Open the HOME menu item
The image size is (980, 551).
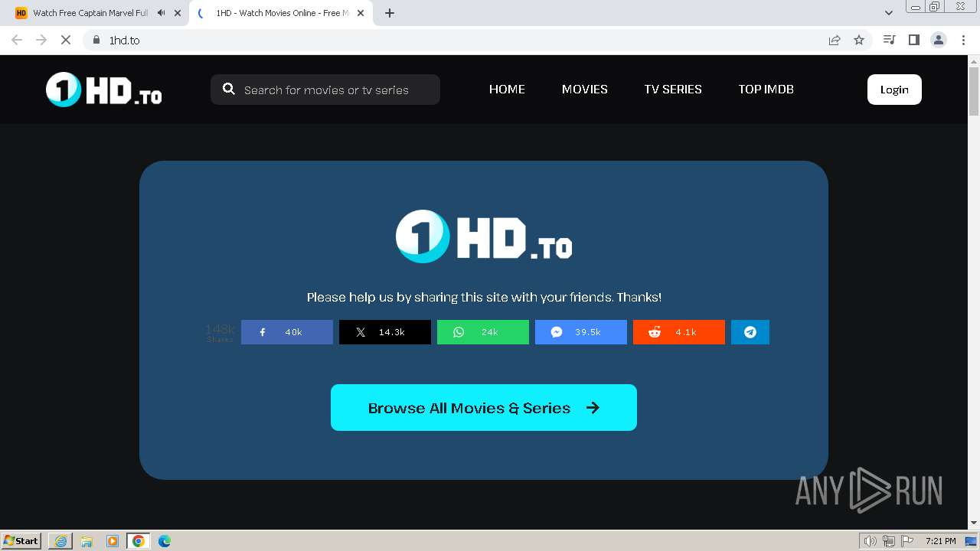coord(507,89)
